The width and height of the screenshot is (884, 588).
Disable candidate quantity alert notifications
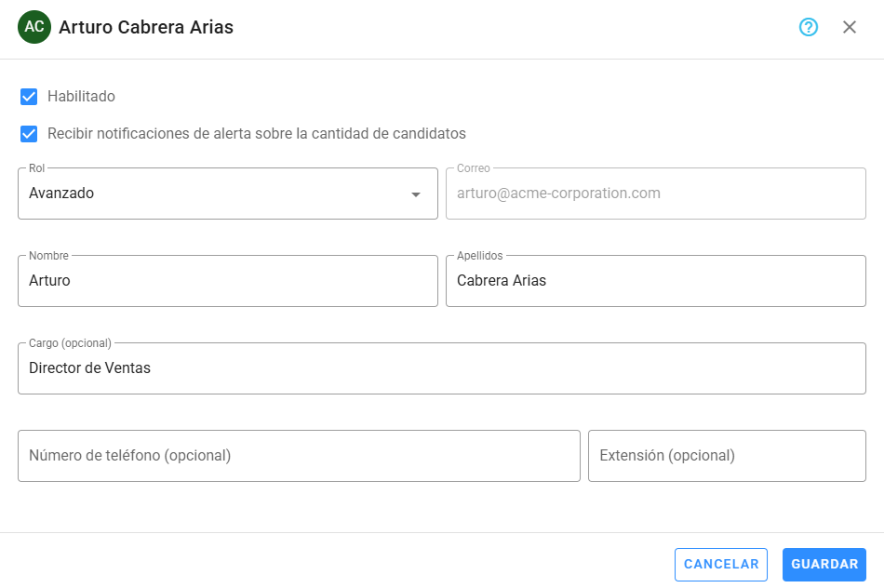pos(29,133)
